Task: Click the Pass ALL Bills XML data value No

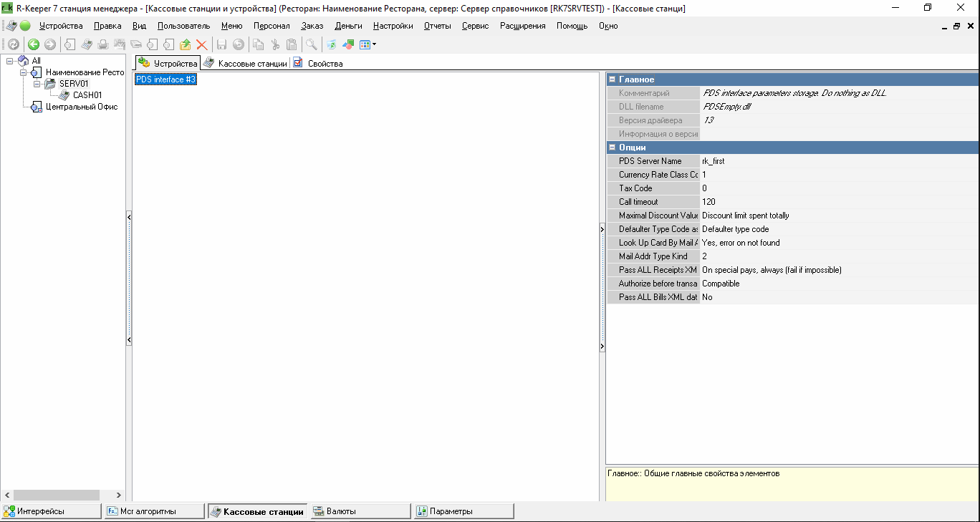Action: click(839, 297)
